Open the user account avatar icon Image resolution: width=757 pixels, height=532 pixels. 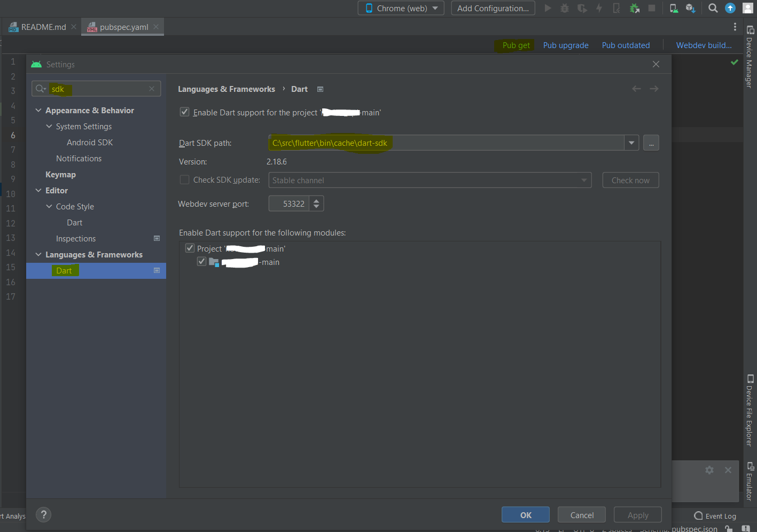(748, 8)
